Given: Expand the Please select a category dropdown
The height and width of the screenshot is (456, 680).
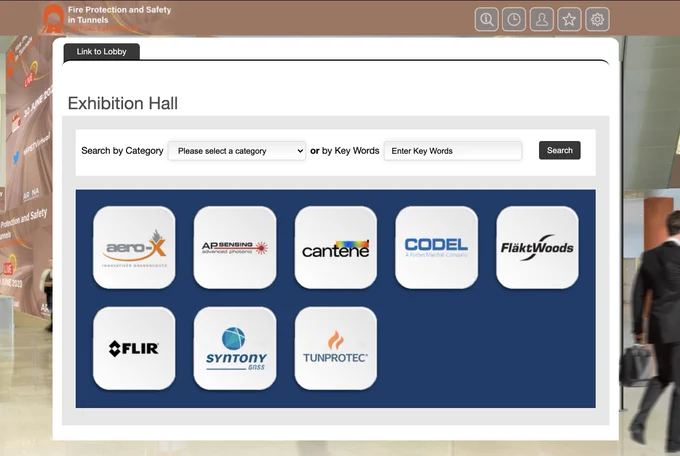Looking at the screenshot, I should tap(237, 151).
